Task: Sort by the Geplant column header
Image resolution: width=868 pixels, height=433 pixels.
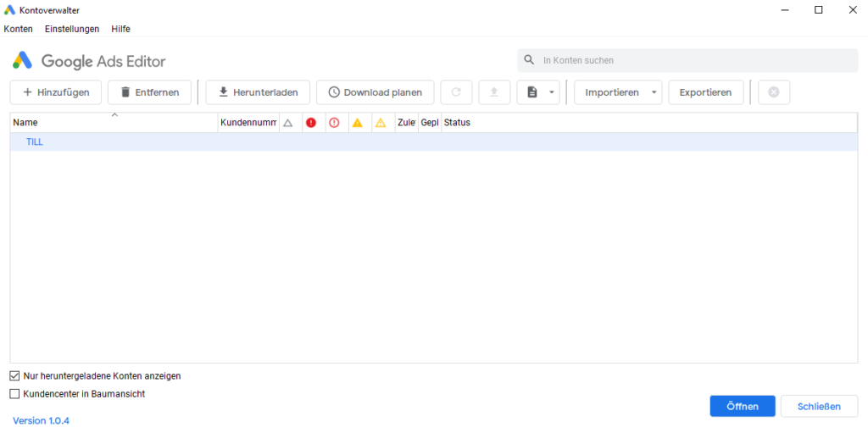Action: [x=430, y=123]
